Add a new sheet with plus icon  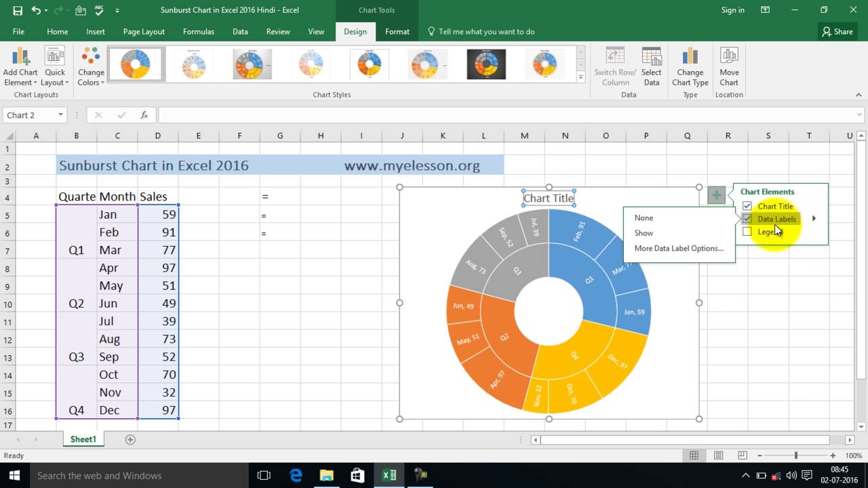130,439
